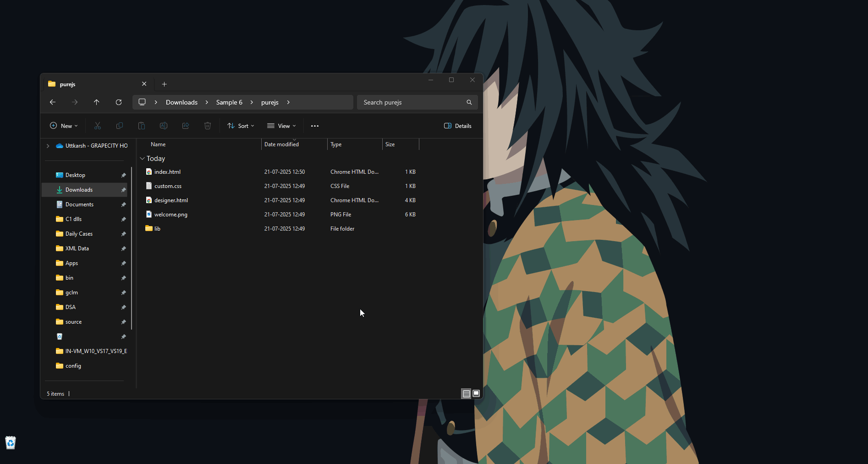Open the See more ellipsis menu
The width and height of the screenshot is (868, 464).
pyautogui.click(x=315, y=126)
